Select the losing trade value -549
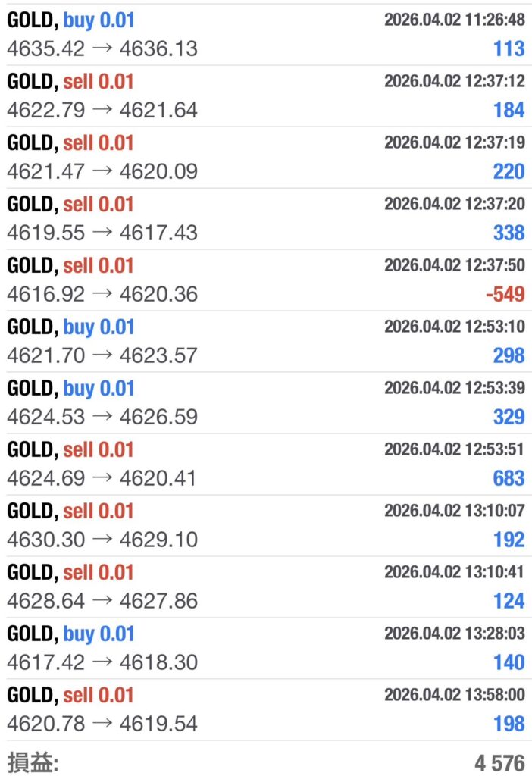Screen dimensions: 532x776 coord(504,295)
